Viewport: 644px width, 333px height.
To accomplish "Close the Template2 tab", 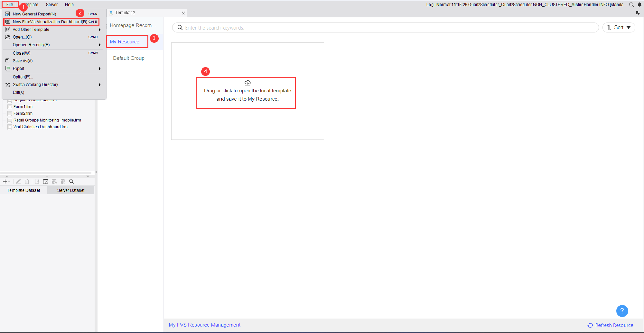I will (x=183, y=13).
